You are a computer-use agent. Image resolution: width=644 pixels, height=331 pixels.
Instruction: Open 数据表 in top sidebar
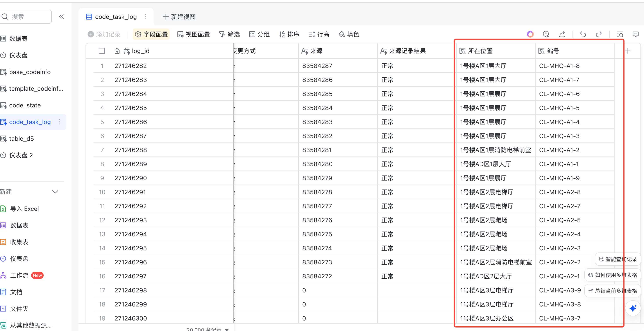tap(18, 39)
